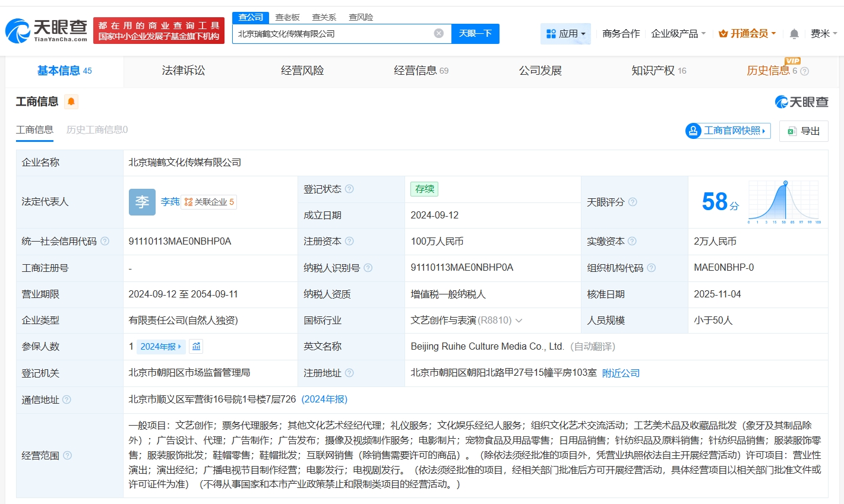Switch to the 法律诉讼 tab
This screenshot has height=504, width=844.
[183, 71]
